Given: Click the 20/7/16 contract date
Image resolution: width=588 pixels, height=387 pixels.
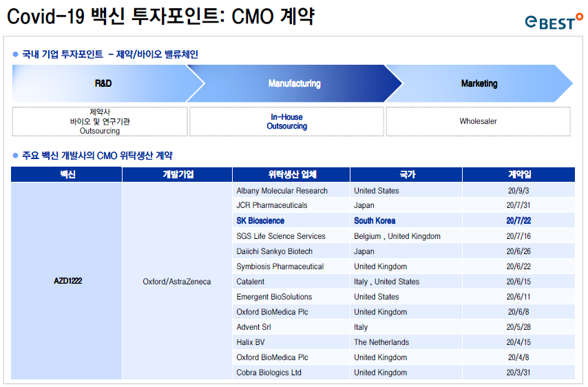Looking at the screenshot, I should (x=518, y=236).
